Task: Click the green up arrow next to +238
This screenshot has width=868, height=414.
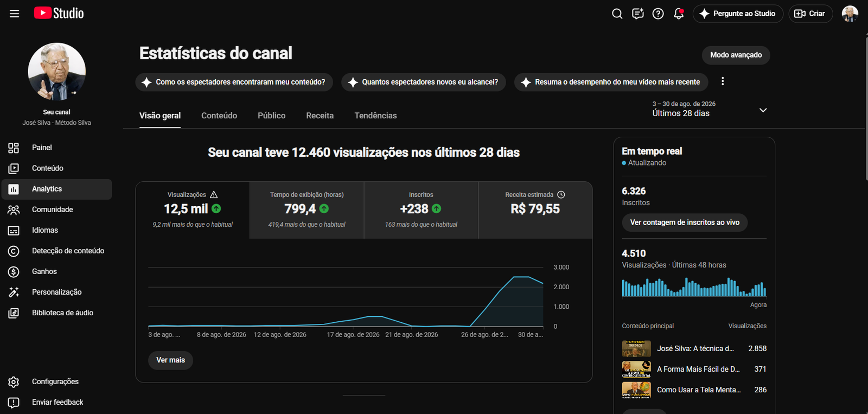Action: point(437,208)
